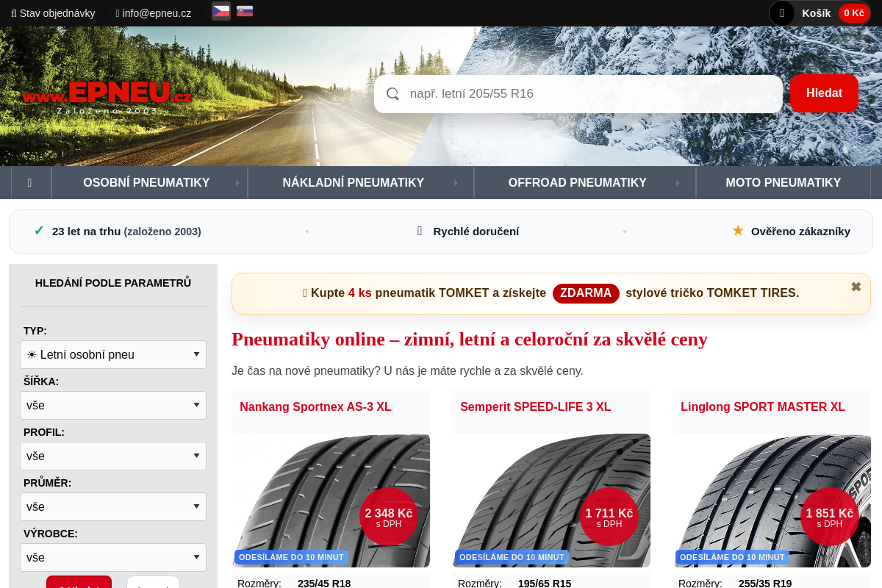Click the green checkmark beside 23 let na trhu
The width and height of the screenshot is (882, 588).
pos(39,231)
